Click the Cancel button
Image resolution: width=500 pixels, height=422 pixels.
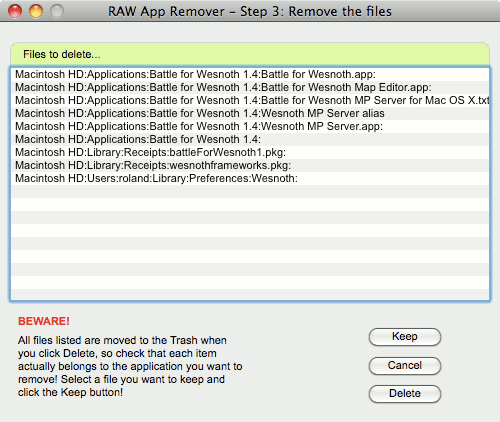[x=405, y=366]
